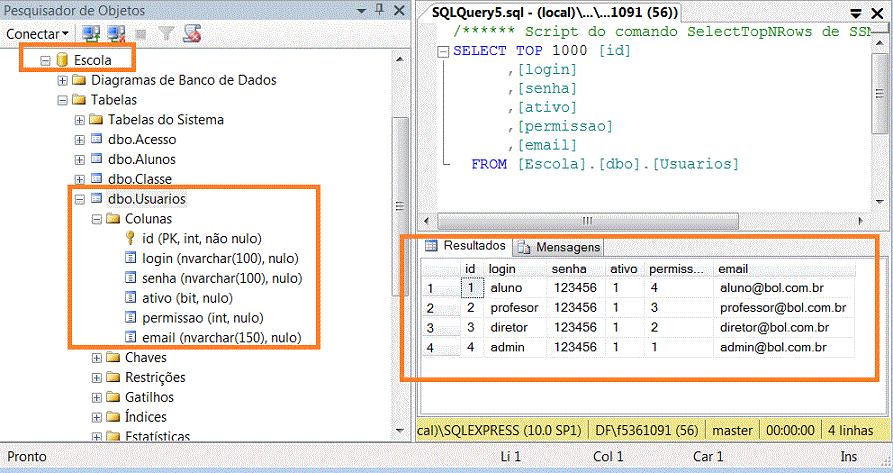
Task: Expand the dbo.Acesso table
Action: click(80, 140)
